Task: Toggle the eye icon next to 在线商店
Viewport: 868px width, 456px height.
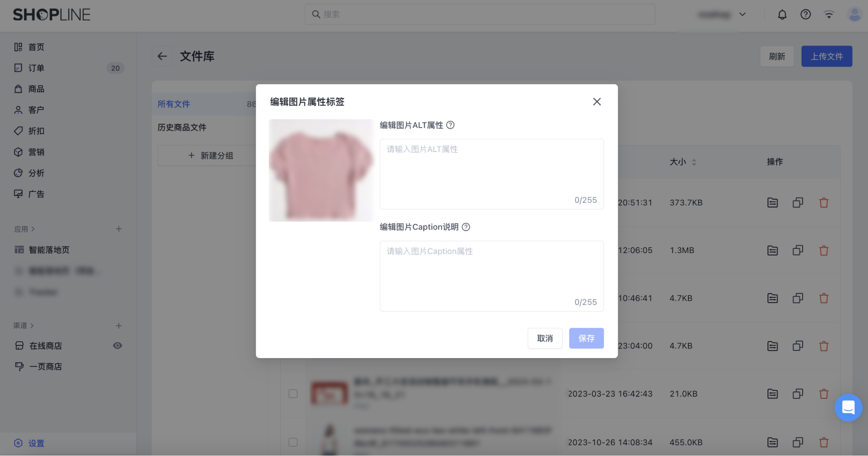Action: click(117, 346)
